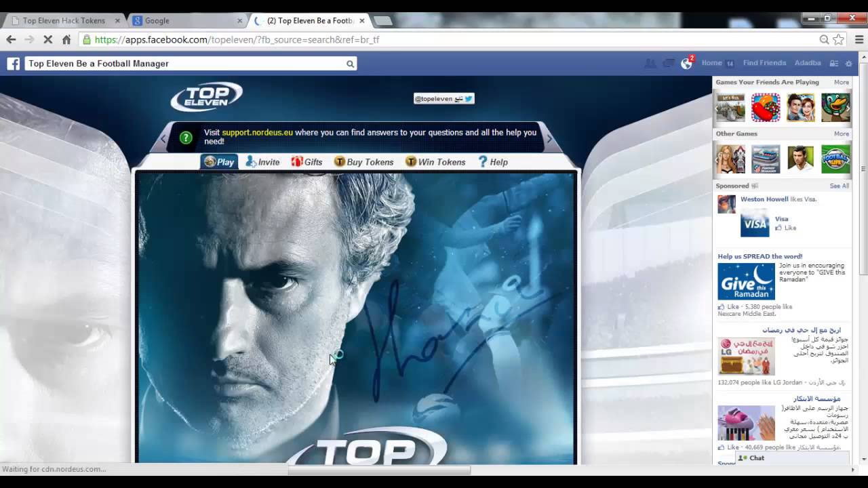Open the Gifts tab

[307, 162]
